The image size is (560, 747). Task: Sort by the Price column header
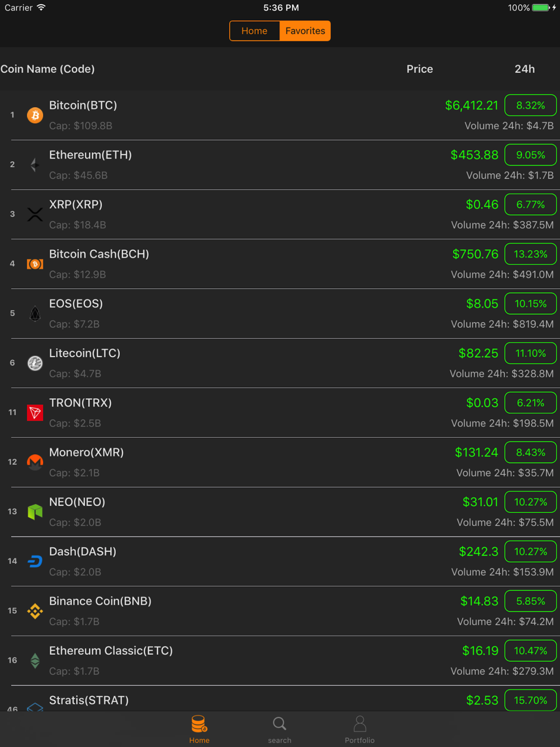pos(419,69)
